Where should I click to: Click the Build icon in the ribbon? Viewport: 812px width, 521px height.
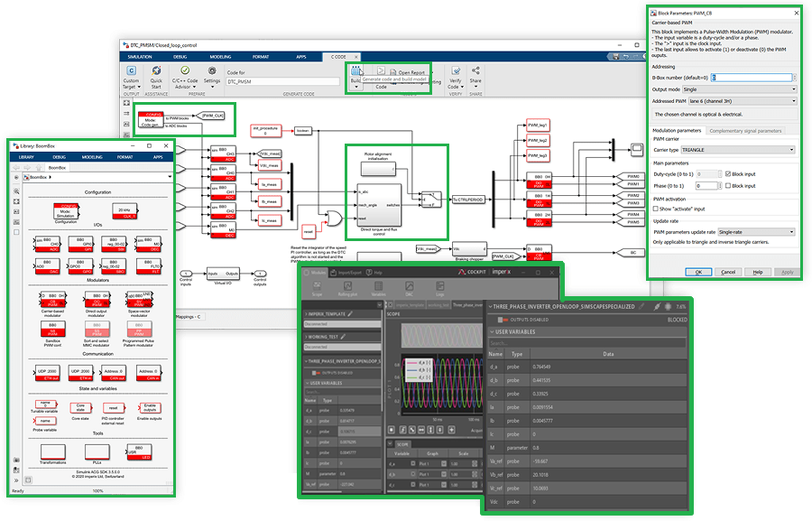pos(355,71)
